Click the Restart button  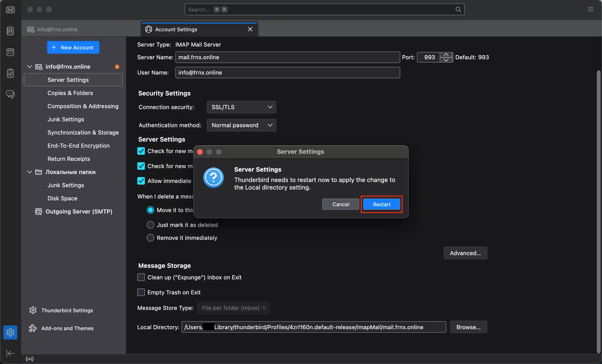tap(381, 204)
